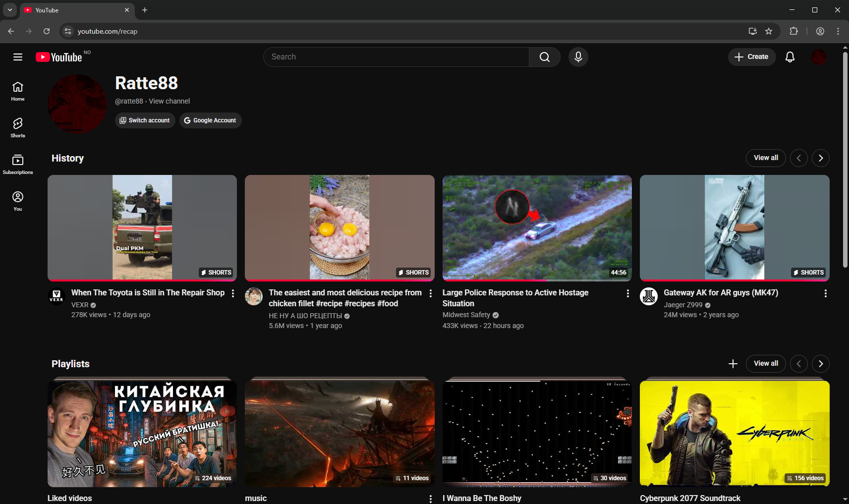The width and height of the screenshot is (849, 504).
Task: Expand the browser tab search dropdown
Action: point(10,10)
